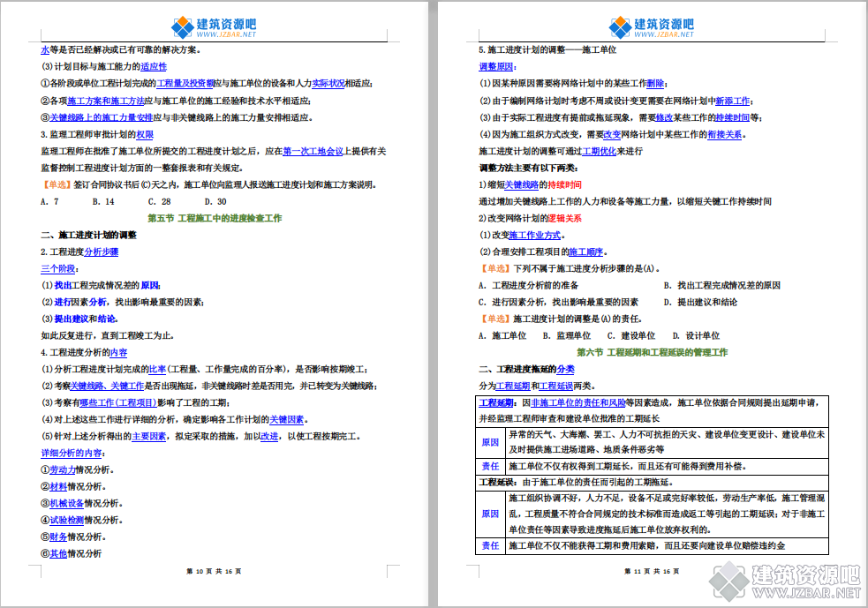Click underlined 分析步骤
Screen dimensions: 868x608
tap(102, 251)
